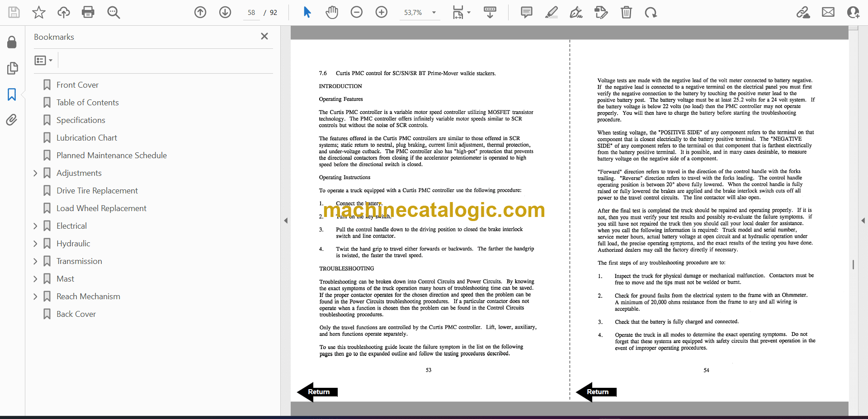This screenshot has height=419, width=868.
Task: Open the zoom level dropdown
Action: pyautogui.click(x=434, y=13)
